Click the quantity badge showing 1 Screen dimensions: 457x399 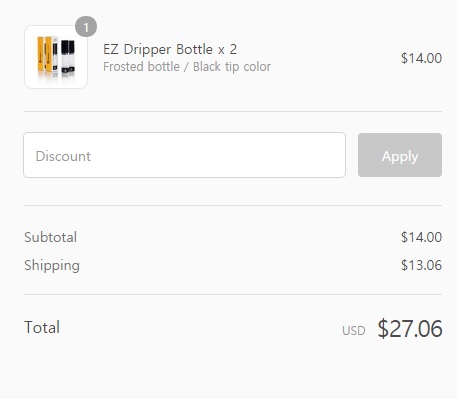click(86, 27)
